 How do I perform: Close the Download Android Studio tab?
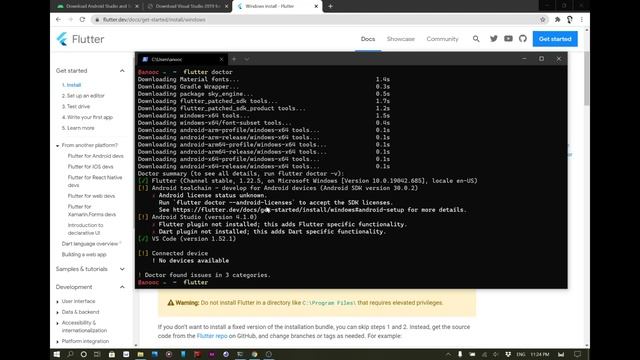pyautogui.click(x=137, y=7)
